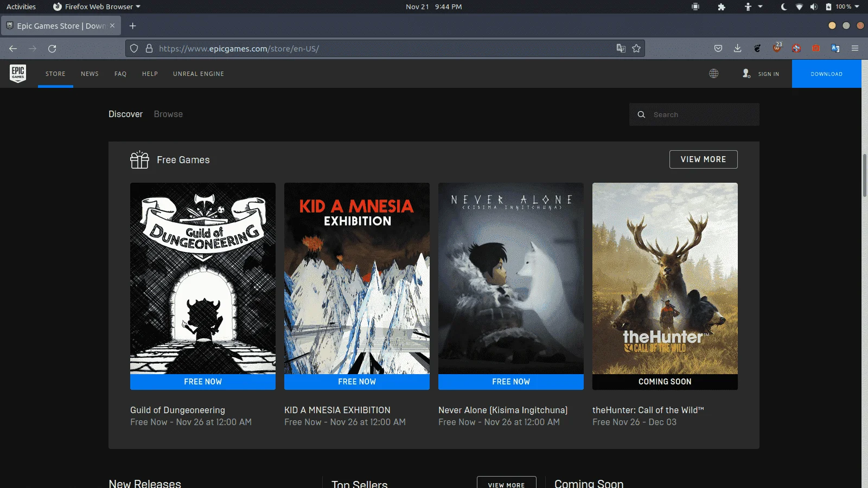Click the Free Games gift icon
Screen dimensions: 868x488
coord(139,159)
